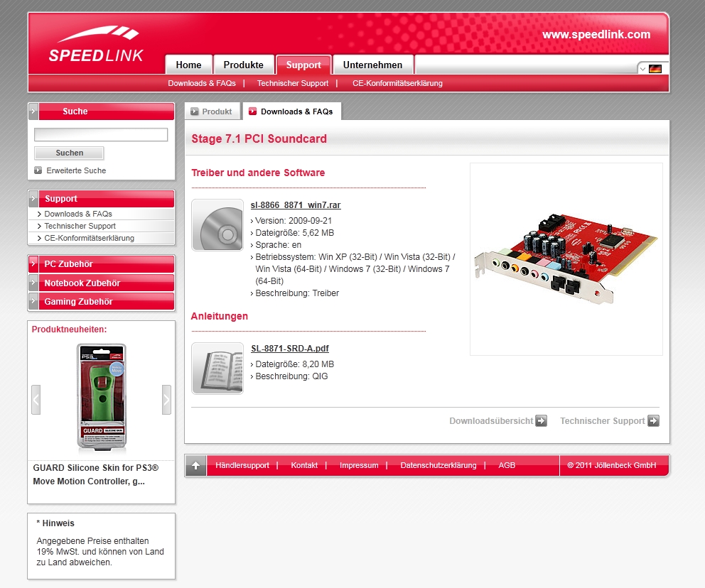This screenshot has width=705, height=588.
Task: Open the Home navigation tab
Action: point(188,65)
